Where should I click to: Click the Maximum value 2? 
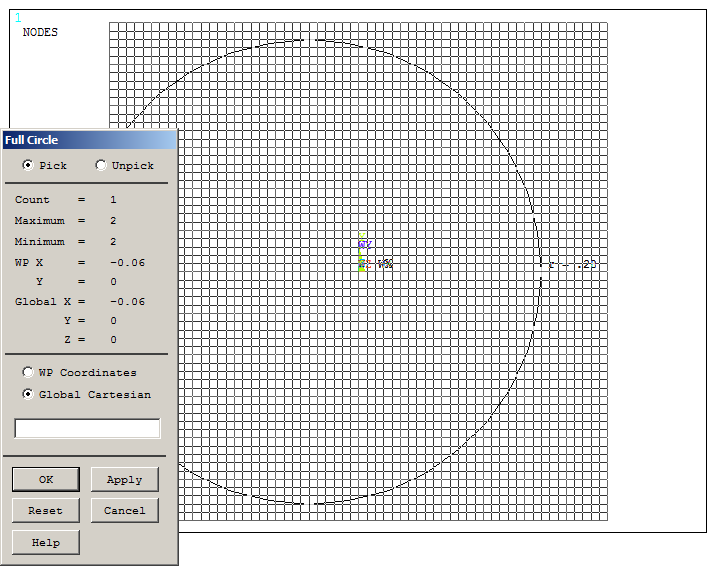(x=113, y=221)
